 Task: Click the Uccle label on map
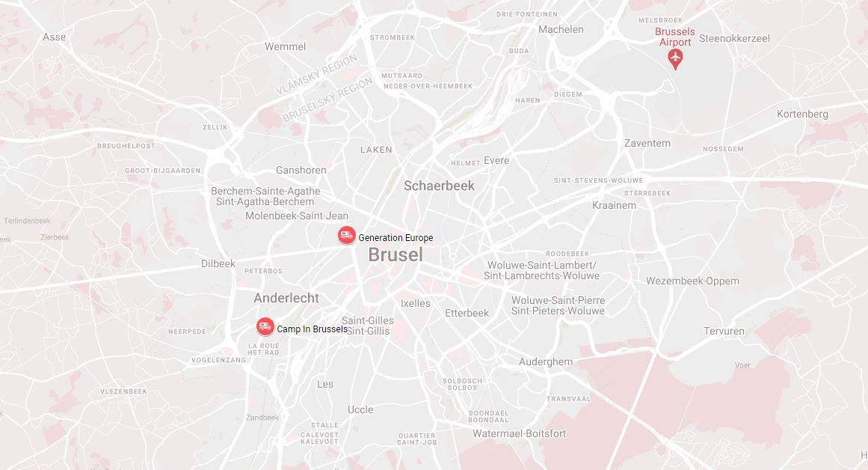(x=360, y=409)
